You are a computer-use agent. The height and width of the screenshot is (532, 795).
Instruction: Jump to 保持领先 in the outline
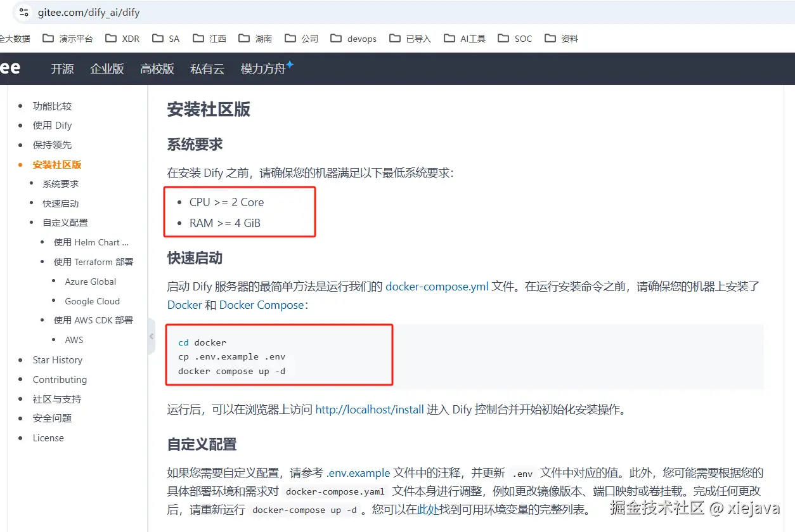coord(53,145)
